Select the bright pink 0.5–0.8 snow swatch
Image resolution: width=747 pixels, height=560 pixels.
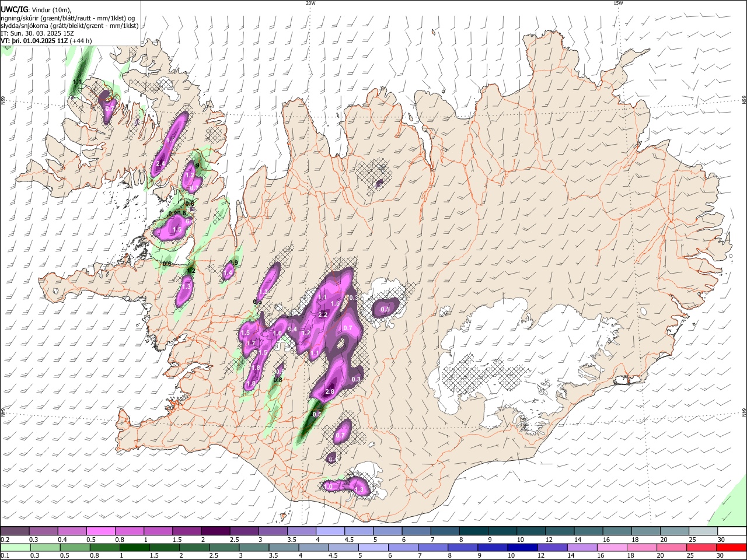point(101,531)
